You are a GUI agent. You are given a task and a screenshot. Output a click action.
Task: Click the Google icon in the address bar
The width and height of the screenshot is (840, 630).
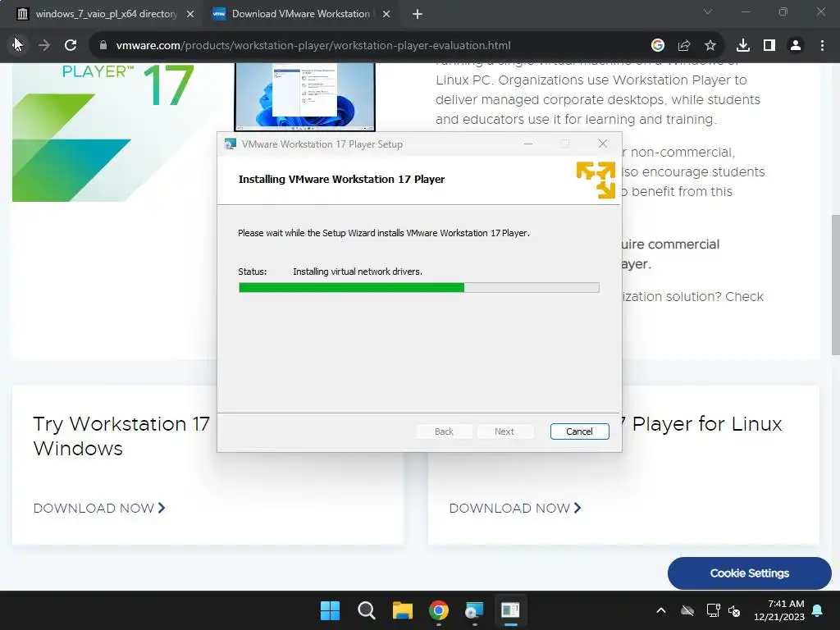[657, 45]
